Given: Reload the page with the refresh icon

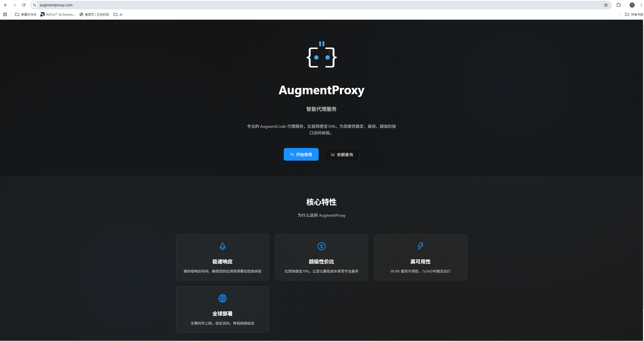Looking at the screenshot, I should tap(24, 5).
